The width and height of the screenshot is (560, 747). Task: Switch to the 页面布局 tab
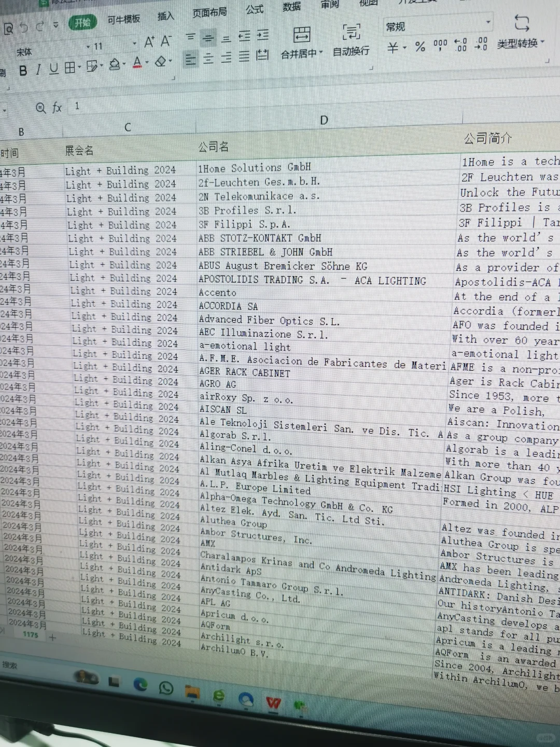209,13
